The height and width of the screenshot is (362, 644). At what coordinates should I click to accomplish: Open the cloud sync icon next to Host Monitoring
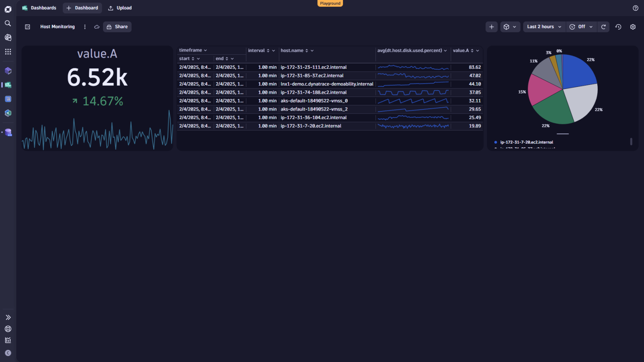point(97,27)
